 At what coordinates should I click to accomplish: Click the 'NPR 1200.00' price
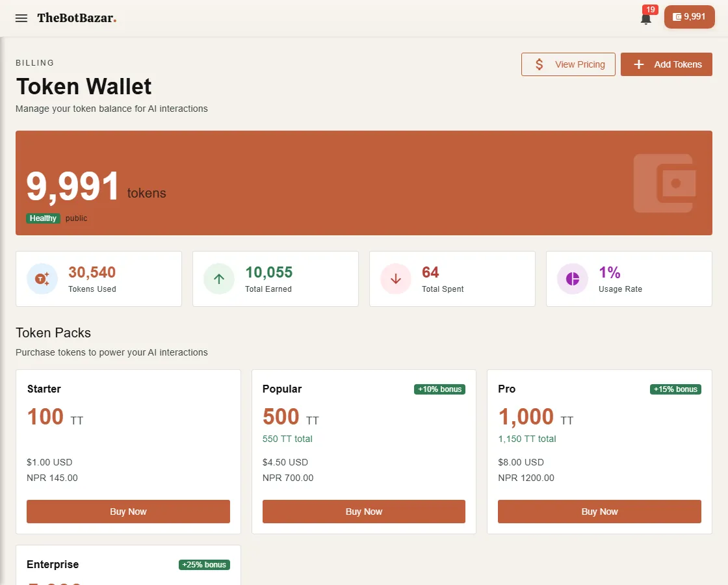pos(526,478)
